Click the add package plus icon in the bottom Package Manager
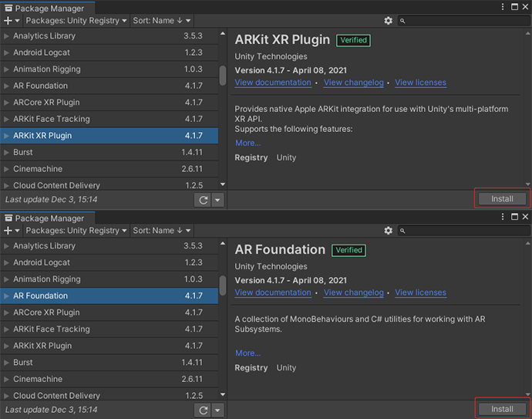 12,231
